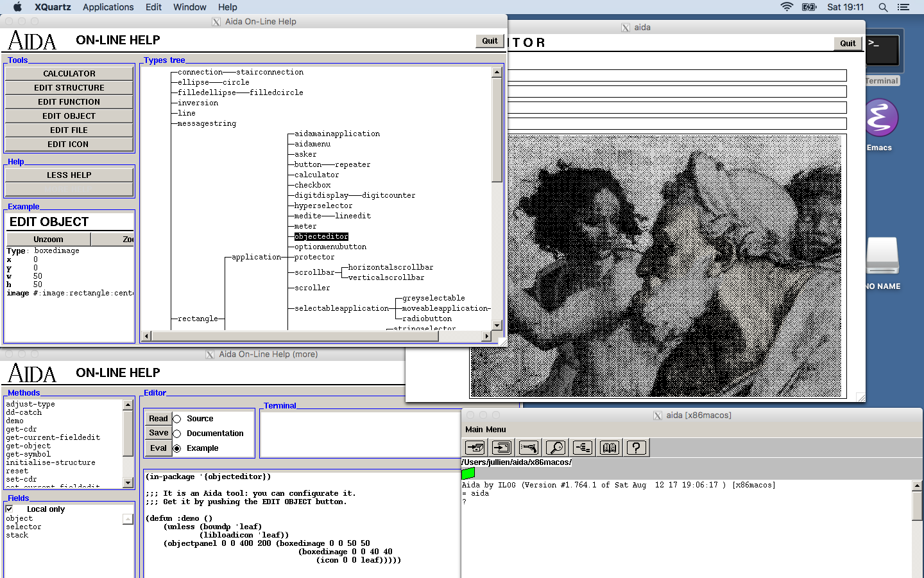Open the XQuartz menu

coord(53,7)
